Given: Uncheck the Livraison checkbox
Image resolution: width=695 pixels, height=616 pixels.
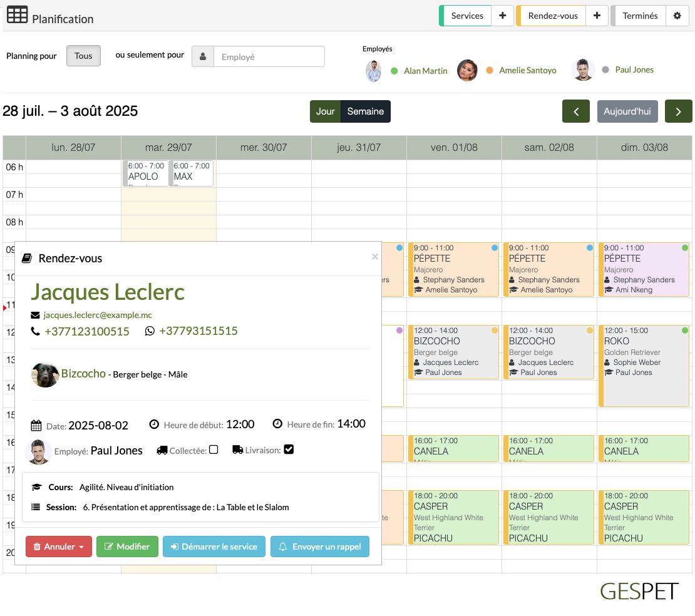Looking at the screenshot, I should 289,449.
